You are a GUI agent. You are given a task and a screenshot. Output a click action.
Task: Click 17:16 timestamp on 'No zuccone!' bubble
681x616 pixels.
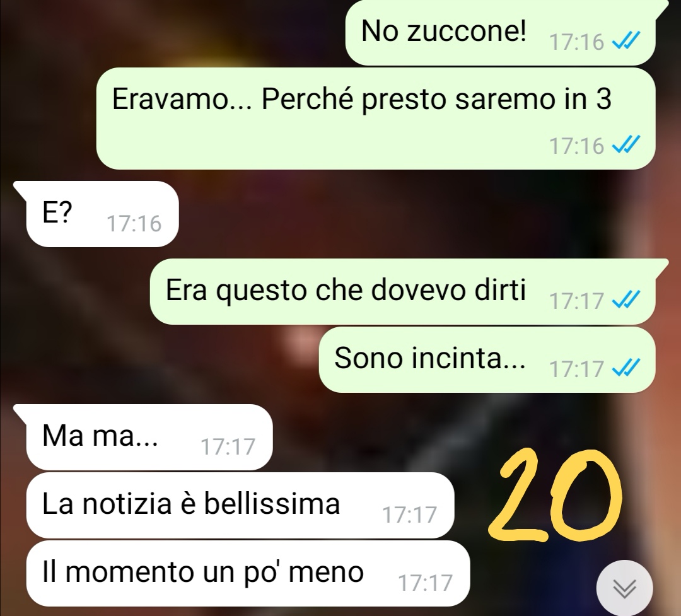coord(577,42)
